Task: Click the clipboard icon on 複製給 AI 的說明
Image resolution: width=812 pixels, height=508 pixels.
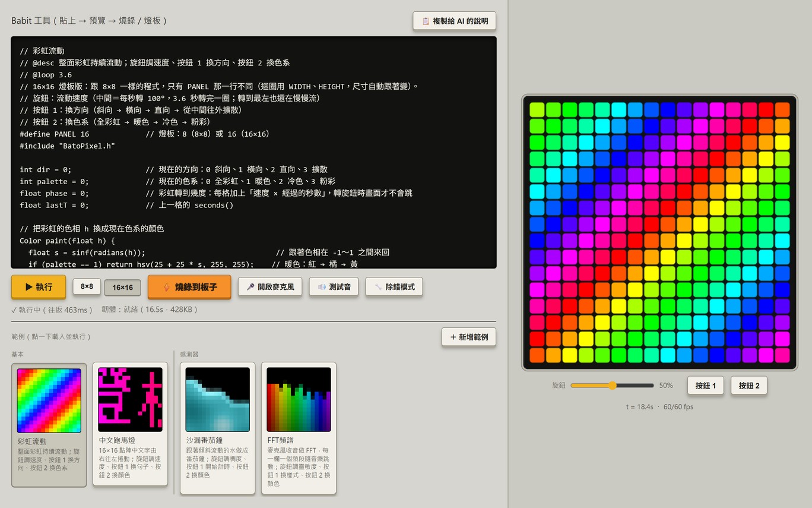Action: coord(426,21)
